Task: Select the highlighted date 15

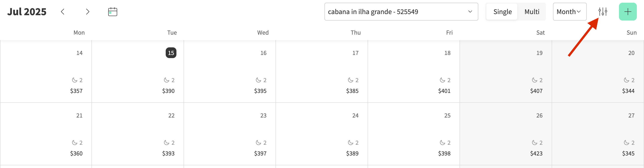Action: [x=171, y=53]
